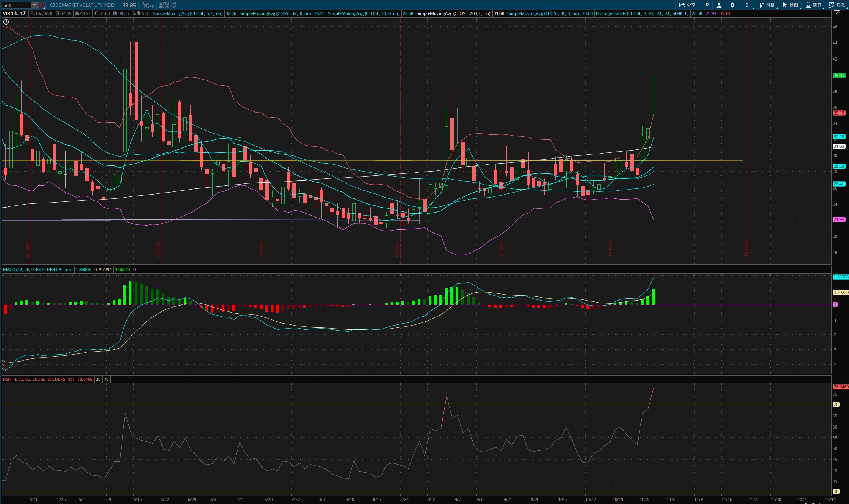Click the 12/14 date on time axis
Screen dimensions: 849x504
click(x=830, y=499)
